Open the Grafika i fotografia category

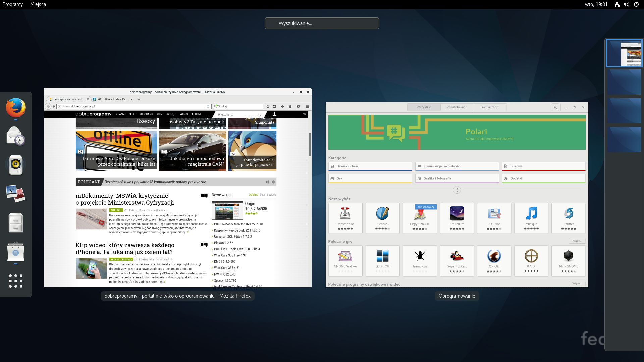click(457, 178)
